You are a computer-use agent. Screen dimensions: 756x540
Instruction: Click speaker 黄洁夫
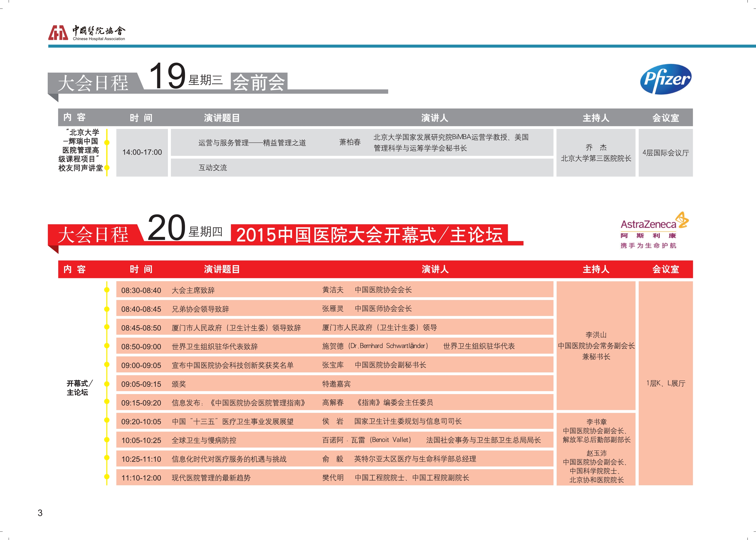coord(333,290)
